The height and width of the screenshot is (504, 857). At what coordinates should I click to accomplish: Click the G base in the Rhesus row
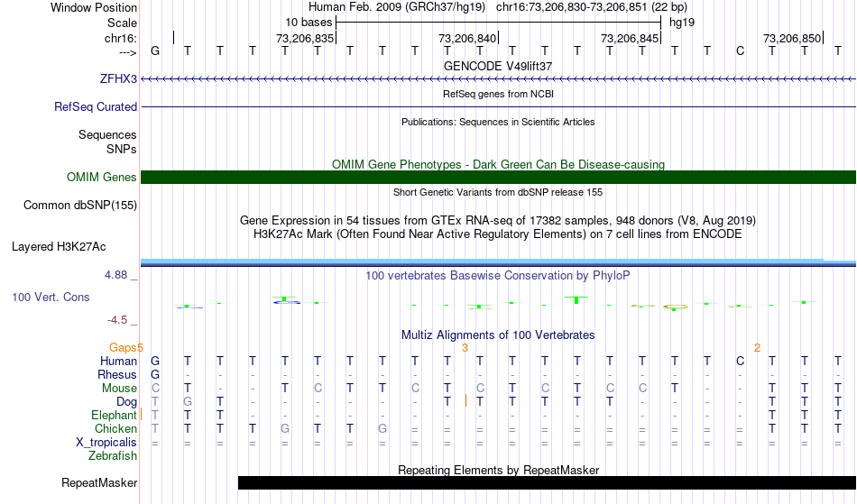(155, 374)
